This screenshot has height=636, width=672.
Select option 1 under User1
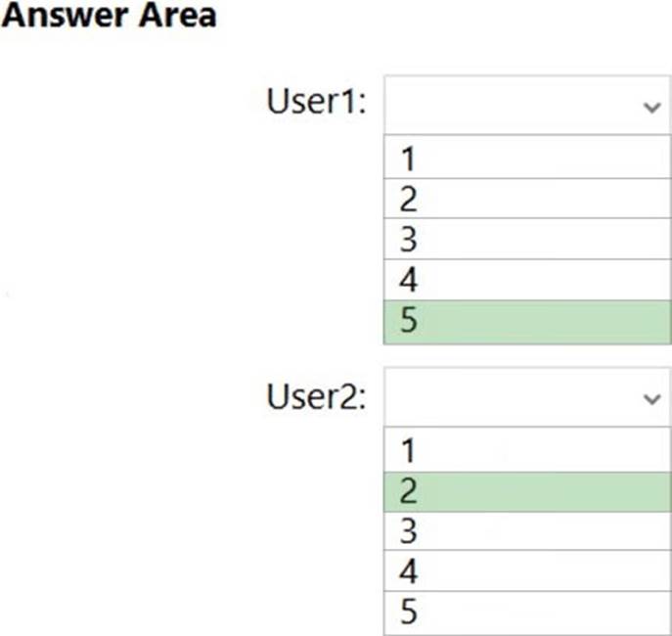pos(526,158)
